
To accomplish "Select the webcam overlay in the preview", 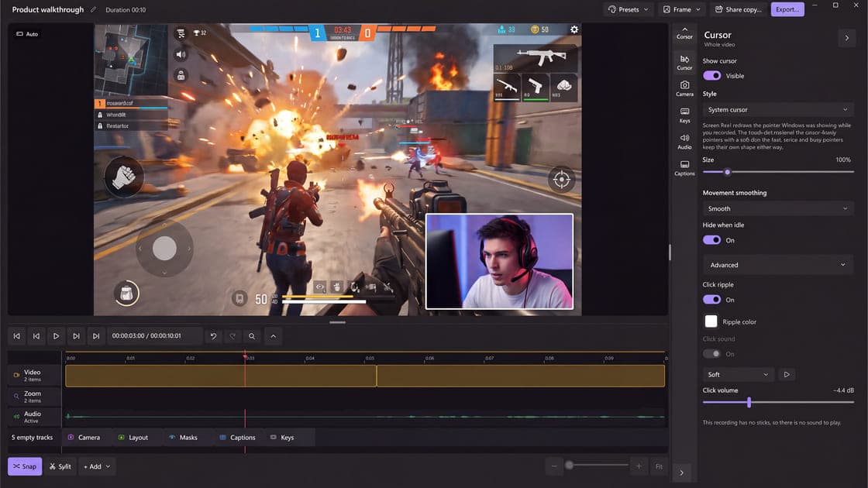I will pyautogui.click(x=499, y=261).
